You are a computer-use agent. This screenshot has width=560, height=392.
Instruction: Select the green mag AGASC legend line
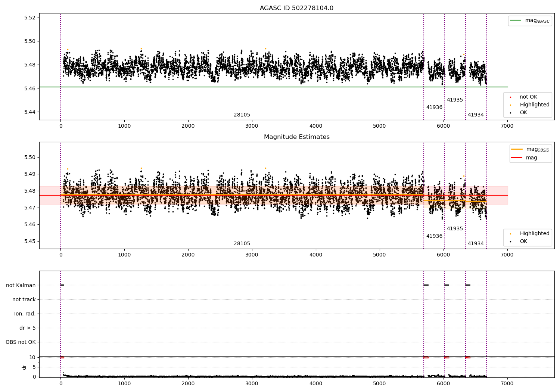(516, 21)
